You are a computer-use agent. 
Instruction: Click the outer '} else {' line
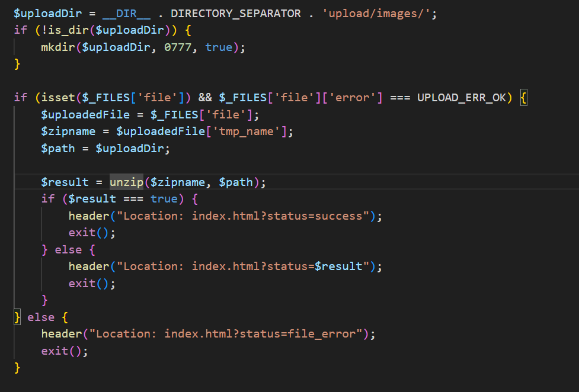tap(41, 317)
